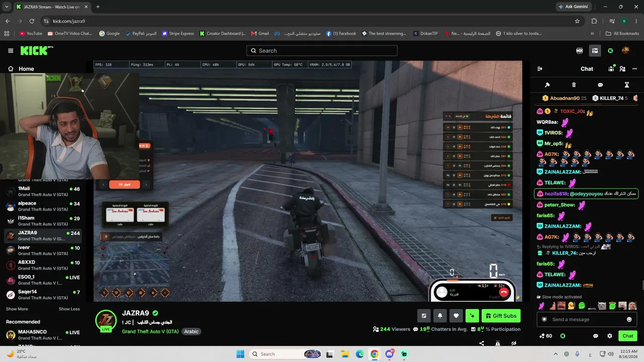Click the Arabic language tag
Image resolution: width=644 pixels, height=362 pixels.
click(x=191, y=331)
